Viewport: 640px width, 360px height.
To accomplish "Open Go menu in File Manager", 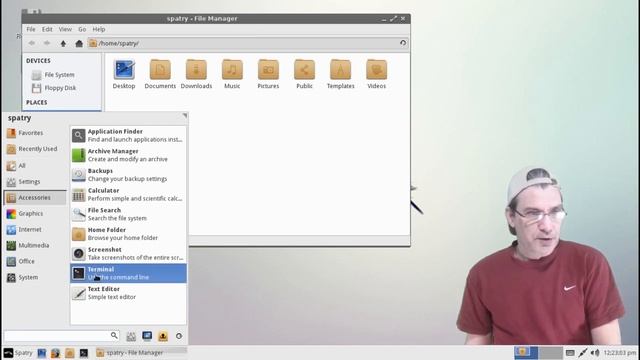I will pyautogui.click(x=82, y=29).
